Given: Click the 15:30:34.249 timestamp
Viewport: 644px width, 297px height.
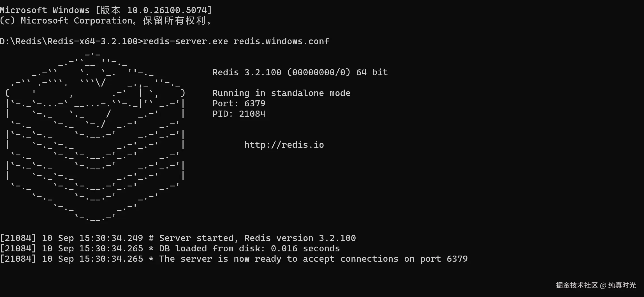Looking at the screenshot, I should pos(111,238).
